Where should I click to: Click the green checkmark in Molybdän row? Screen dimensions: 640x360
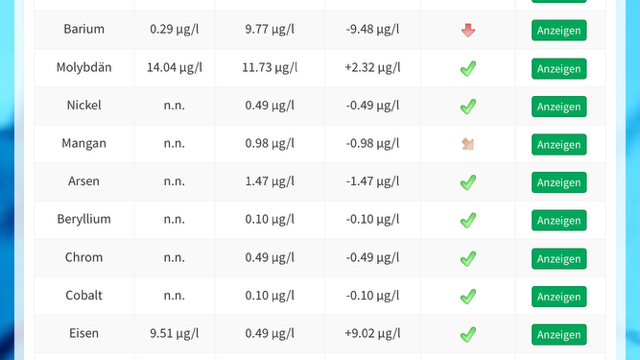pyautogui.click(x=468, y=69)
